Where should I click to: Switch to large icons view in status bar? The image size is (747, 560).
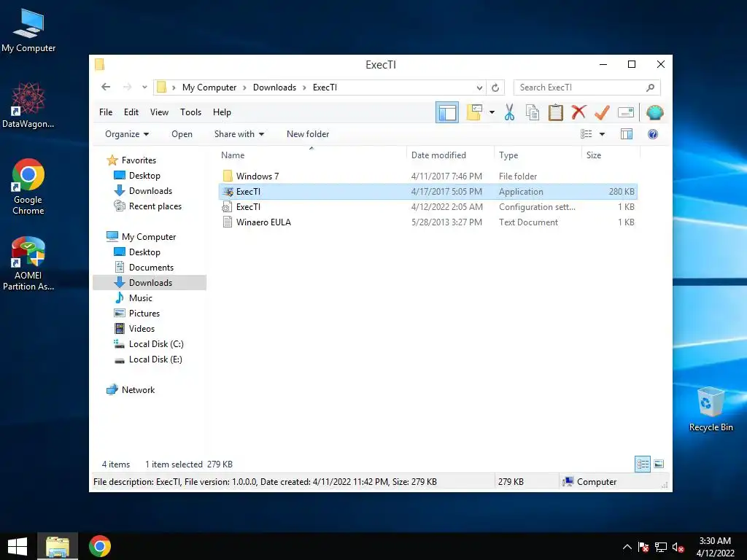(659, 464)
